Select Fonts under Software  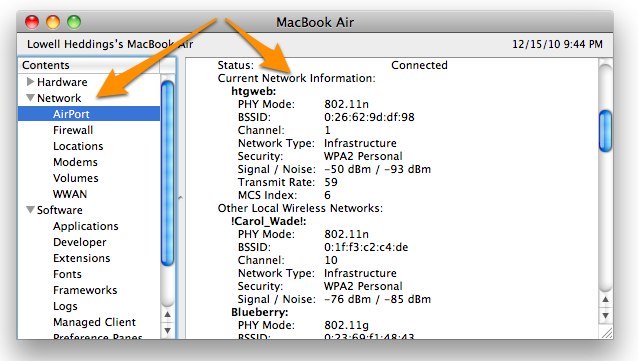67,274
